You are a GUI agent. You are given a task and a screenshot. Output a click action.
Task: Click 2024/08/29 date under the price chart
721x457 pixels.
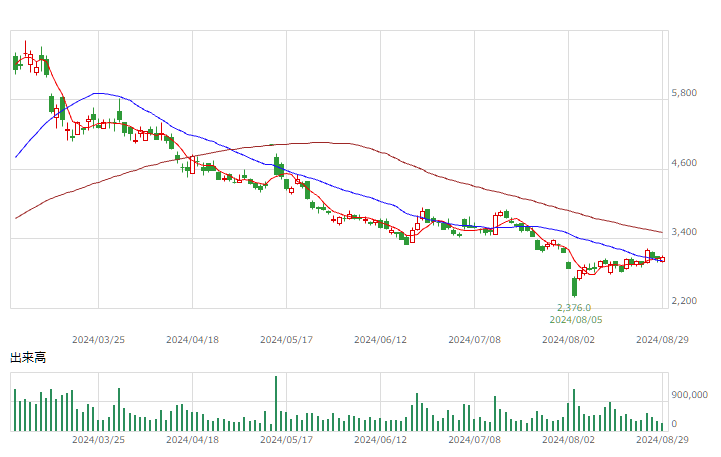662,340
